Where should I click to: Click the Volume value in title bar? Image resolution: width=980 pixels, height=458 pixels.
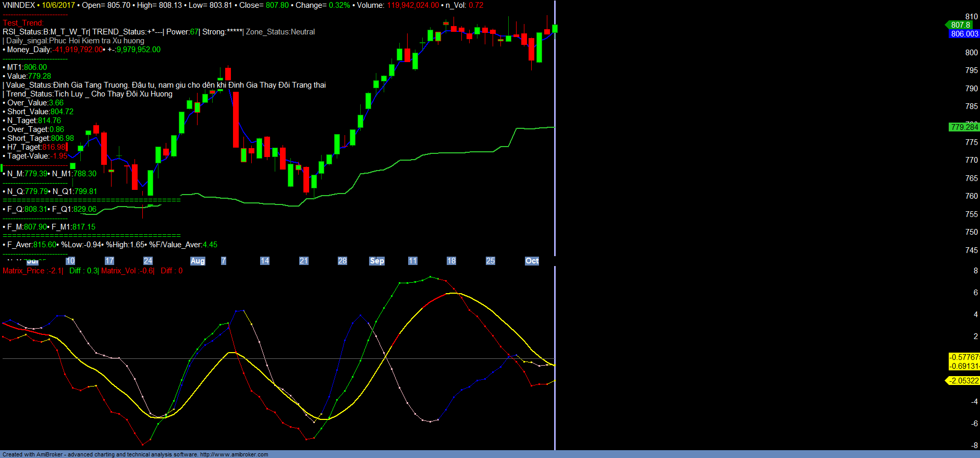(x=412, y=5)
